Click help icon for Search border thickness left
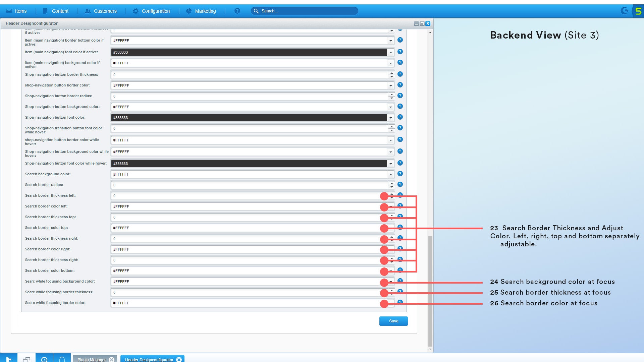Screen dimensions: 644x362 [400, 195]
